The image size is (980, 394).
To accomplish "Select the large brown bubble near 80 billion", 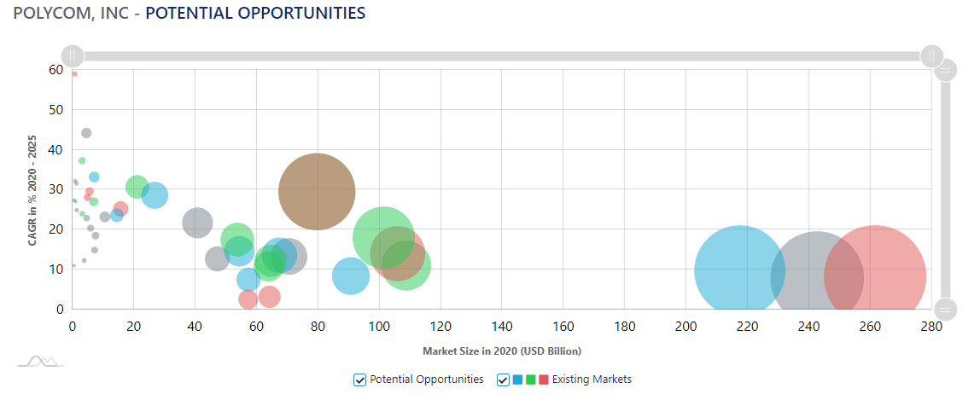I will coord(317,192).
